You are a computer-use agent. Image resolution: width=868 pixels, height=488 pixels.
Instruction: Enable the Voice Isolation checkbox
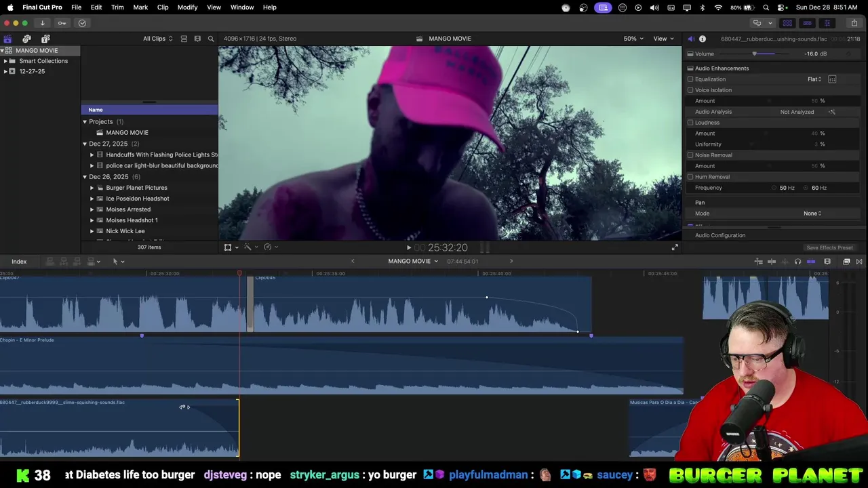[x=690, y=90]
